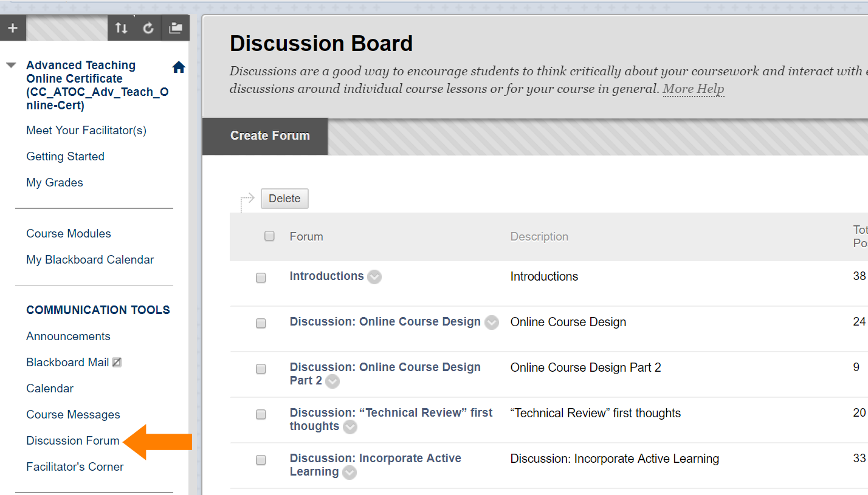Check the Incorporate Active Learning checkbox

click(x=261, y=460)
